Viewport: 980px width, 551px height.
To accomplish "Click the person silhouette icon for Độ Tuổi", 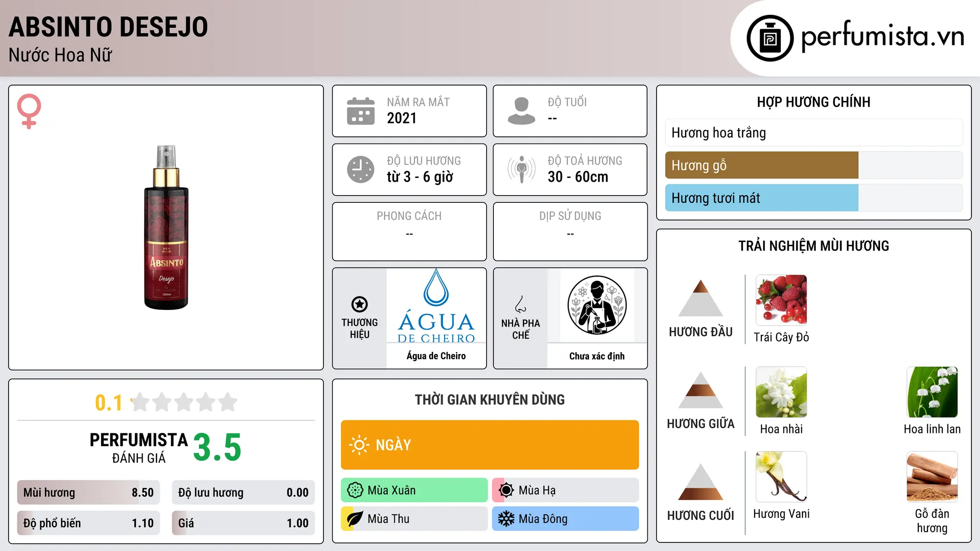I will tap(521, 111).
